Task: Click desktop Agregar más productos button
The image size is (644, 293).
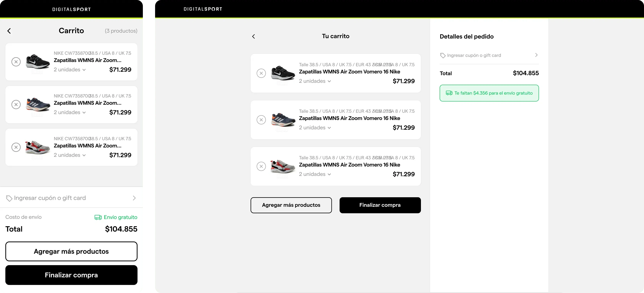Action: coord(291,205)
